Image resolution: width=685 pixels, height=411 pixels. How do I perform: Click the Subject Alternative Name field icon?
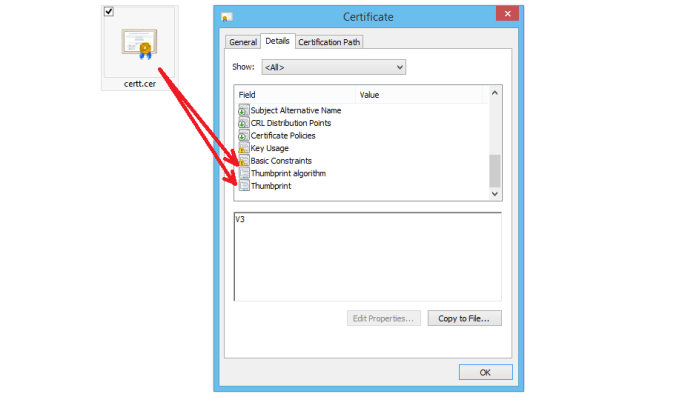click(243, 110)
